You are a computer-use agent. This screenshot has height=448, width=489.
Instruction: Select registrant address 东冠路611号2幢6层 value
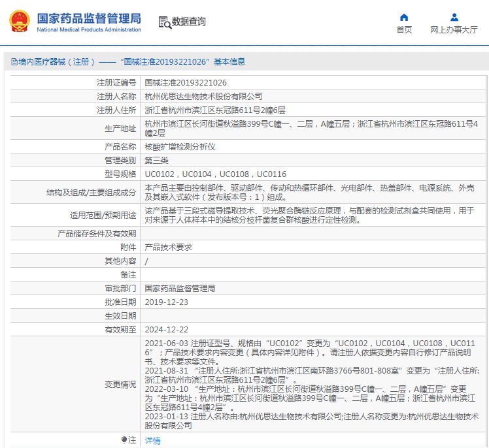215,110
